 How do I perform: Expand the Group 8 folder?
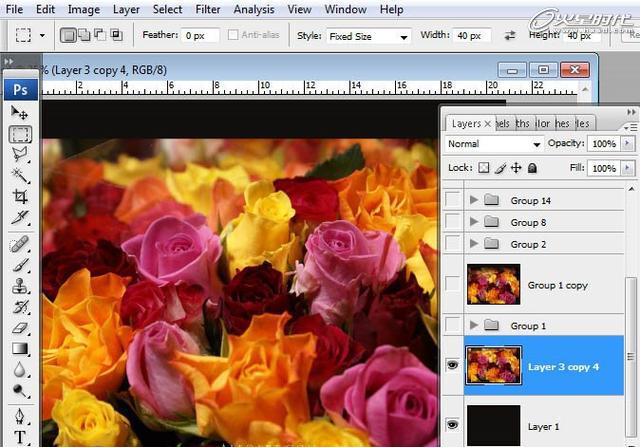tap(473, 222)
